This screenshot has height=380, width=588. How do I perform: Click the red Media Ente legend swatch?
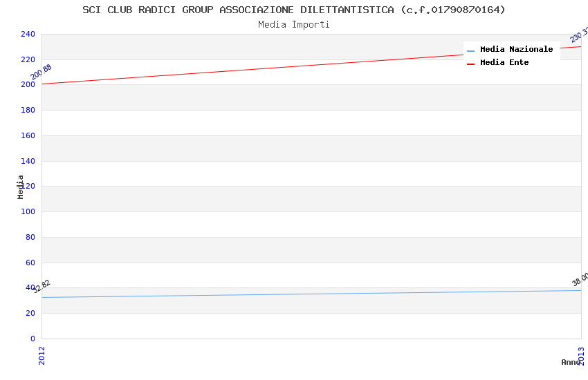[470, 64]
